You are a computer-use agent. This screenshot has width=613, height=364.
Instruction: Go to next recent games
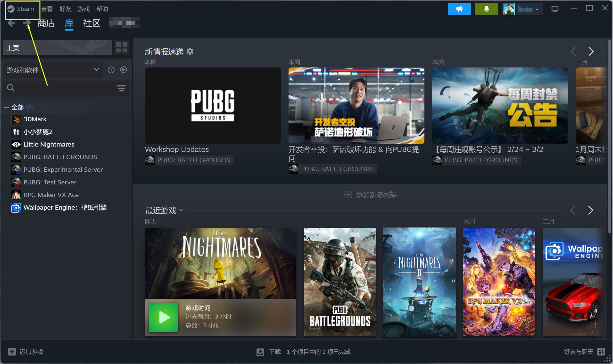tap(591, 210)
